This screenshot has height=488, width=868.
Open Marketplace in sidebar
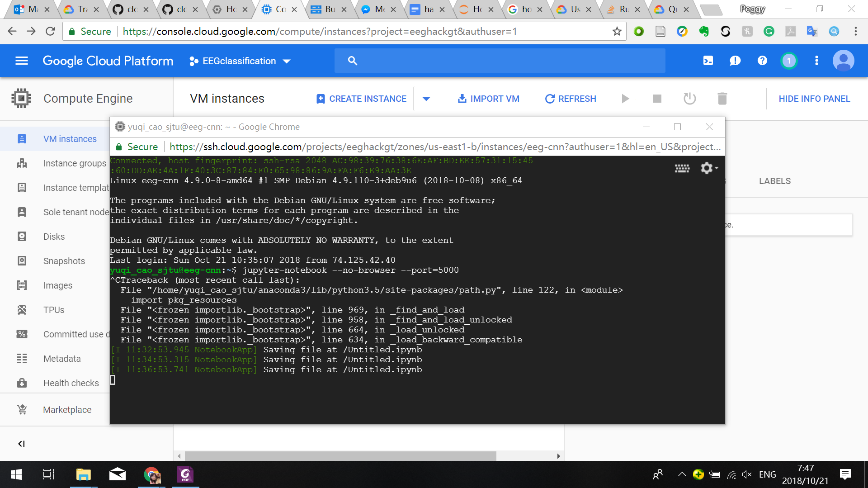(x=55, y=410)
